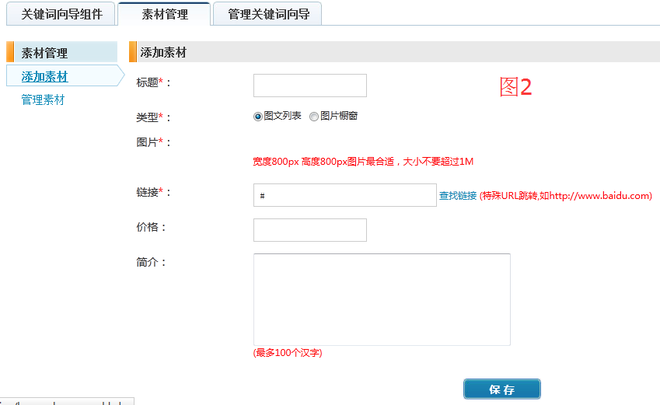Select the 图片橱窗 radio button

tap(314, 116)
